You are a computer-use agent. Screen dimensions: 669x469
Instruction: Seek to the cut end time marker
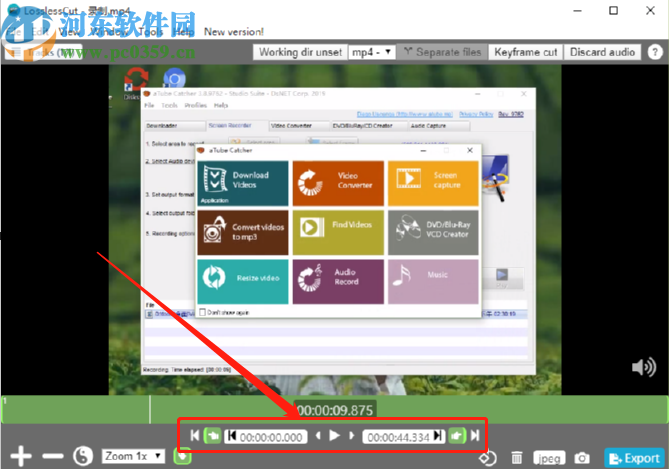click(x=438, y=436)
